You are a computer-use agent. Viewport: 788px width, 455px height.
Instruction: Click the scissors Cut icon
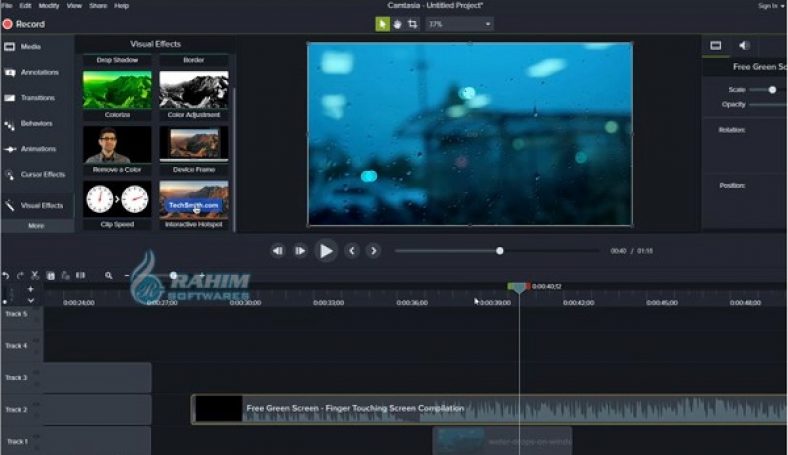[x=35, y=275]
